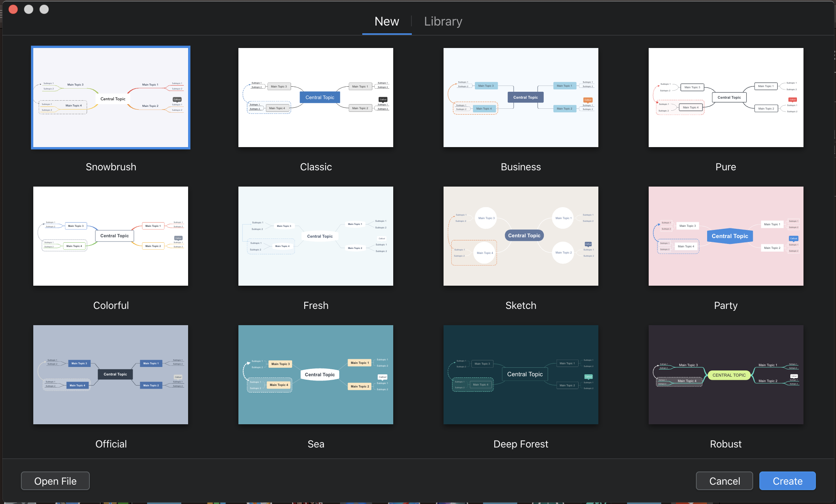This screenshot has height=504, width=836.
Task: Choose the Classic theme template
Action: (316, 98)
